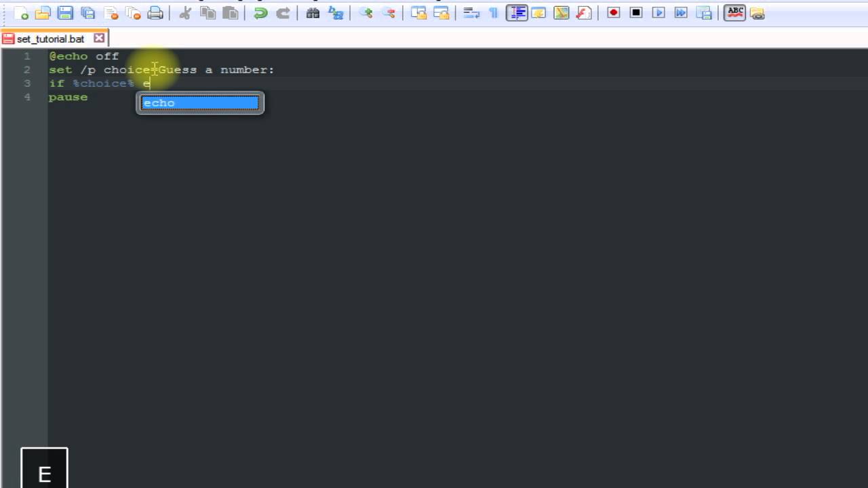868x488 pixels.
Task: Redo the edit with the Redo arrow
Action: (283, 13)
